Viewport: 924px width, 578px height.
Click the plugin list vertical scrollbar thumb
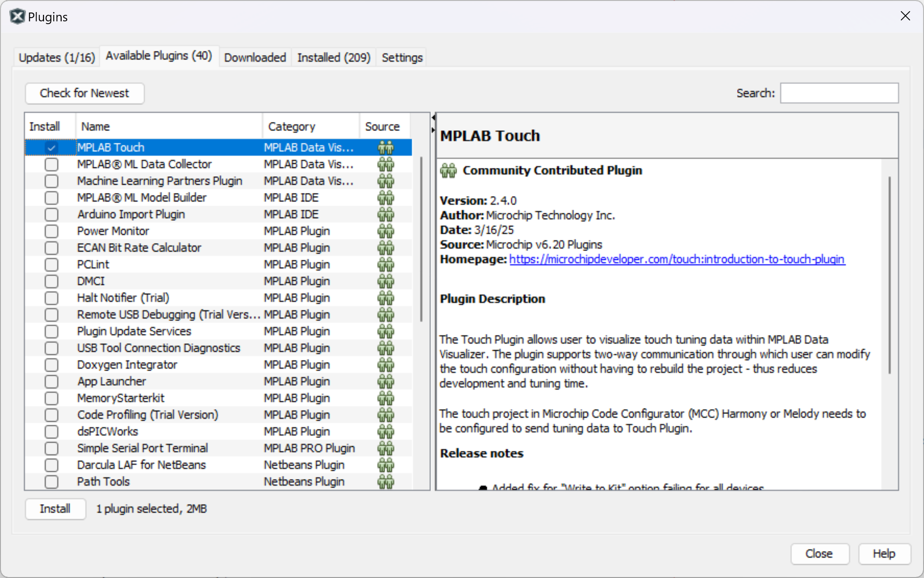421,239
